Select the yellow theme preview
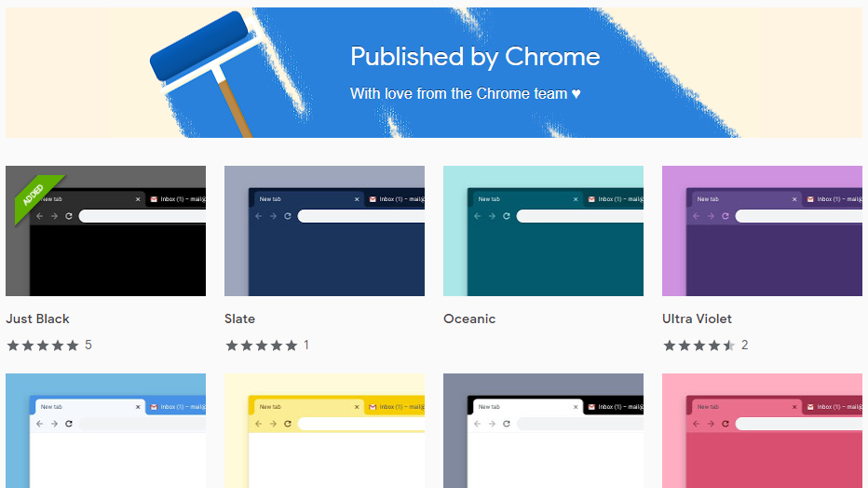This screenshot has width=868, height=488. click(x=324, y=430)
